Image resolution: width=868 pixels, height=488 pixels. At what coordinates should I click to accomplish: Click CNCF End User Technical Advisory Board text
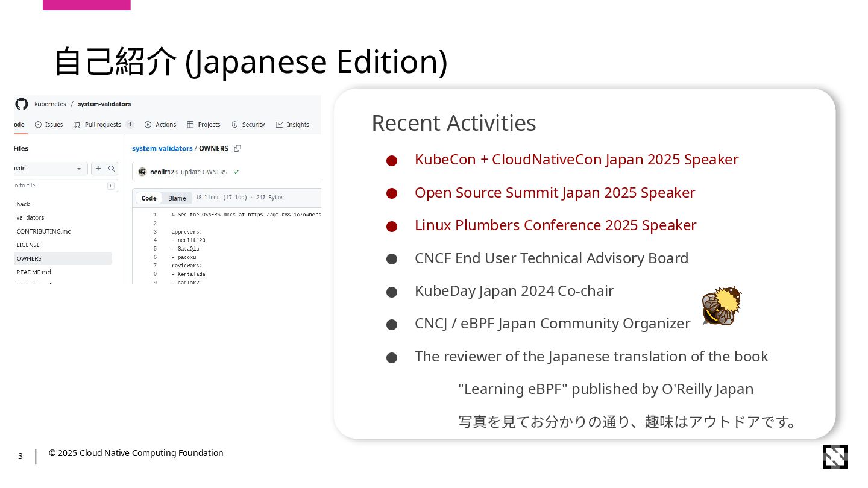tap(552, 258)
